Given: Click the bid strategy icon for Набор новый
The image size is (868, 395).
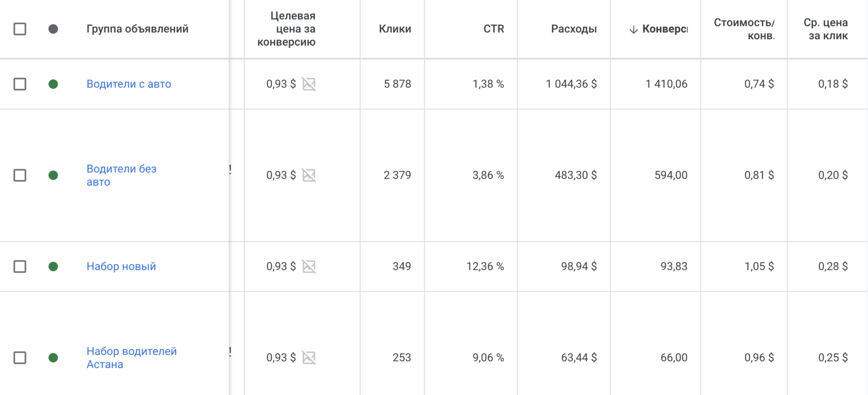Looking at the screenshot, I should [x=309, y=266].
